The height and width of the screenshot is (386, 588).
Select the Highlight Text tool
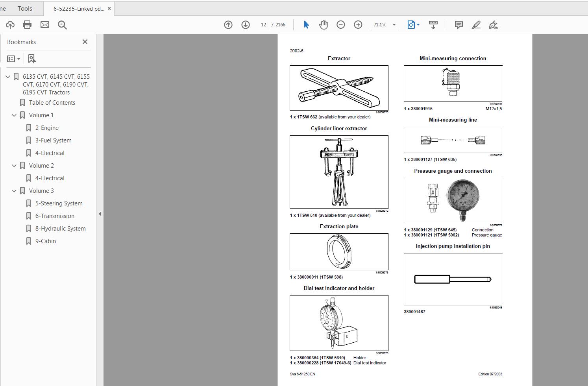tap(476, 24)
